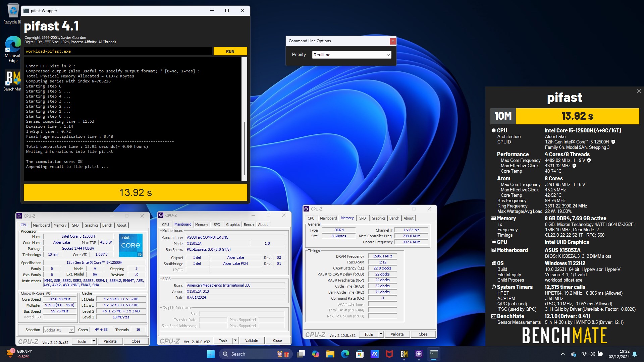644x362 pixels.
Task: Click the taskbar Search box
Action: tap(256, 354)
